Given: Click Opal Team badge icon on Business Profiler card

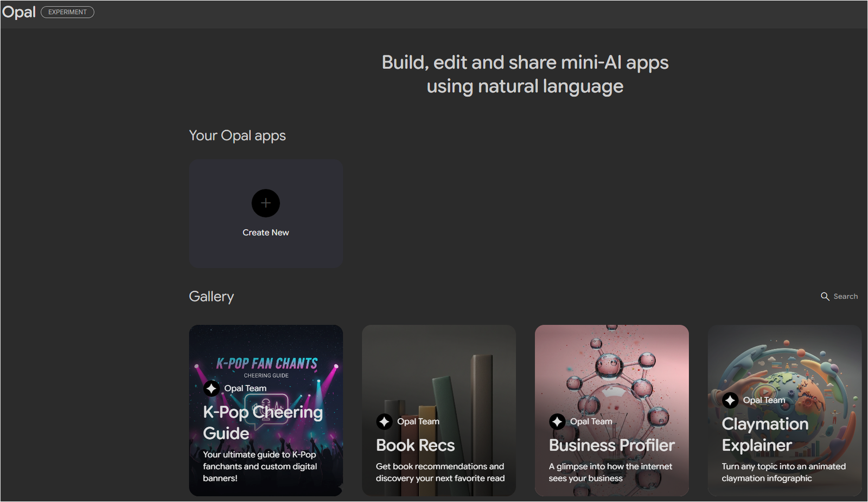Looking at the screenshot, I should click(x=557, y=421).
